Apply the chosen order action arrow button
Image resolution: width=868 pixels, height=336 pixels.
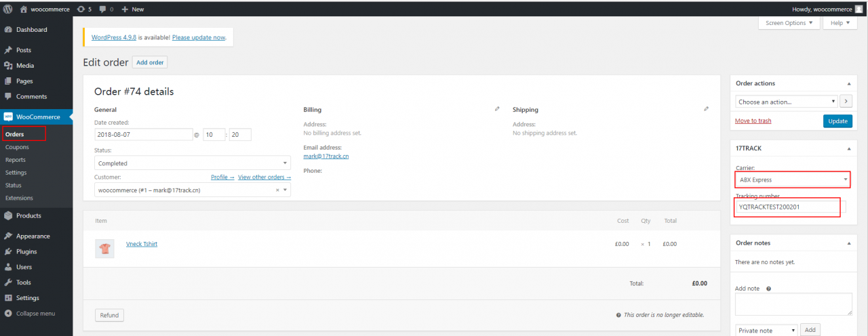[846, 102]
